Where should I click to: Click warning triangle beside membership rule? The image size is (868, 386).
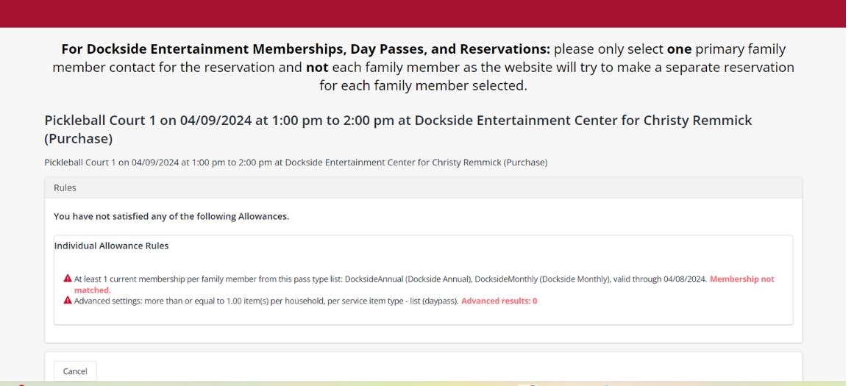(68, 279)
